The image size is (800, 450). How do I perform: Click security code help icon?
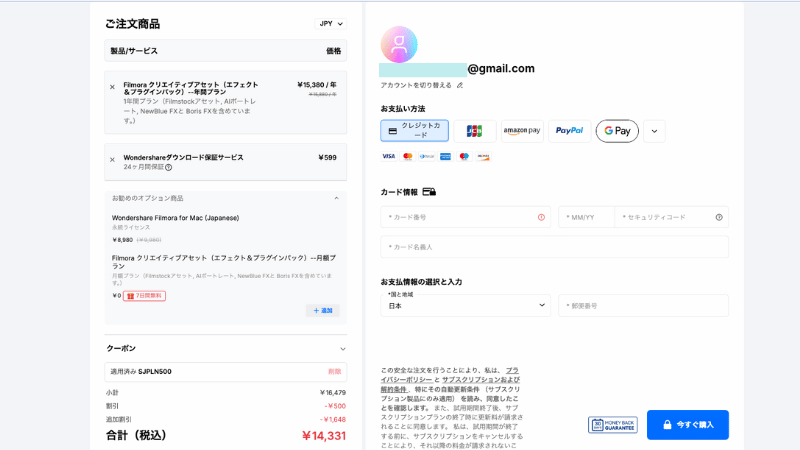tap(718, 217)
